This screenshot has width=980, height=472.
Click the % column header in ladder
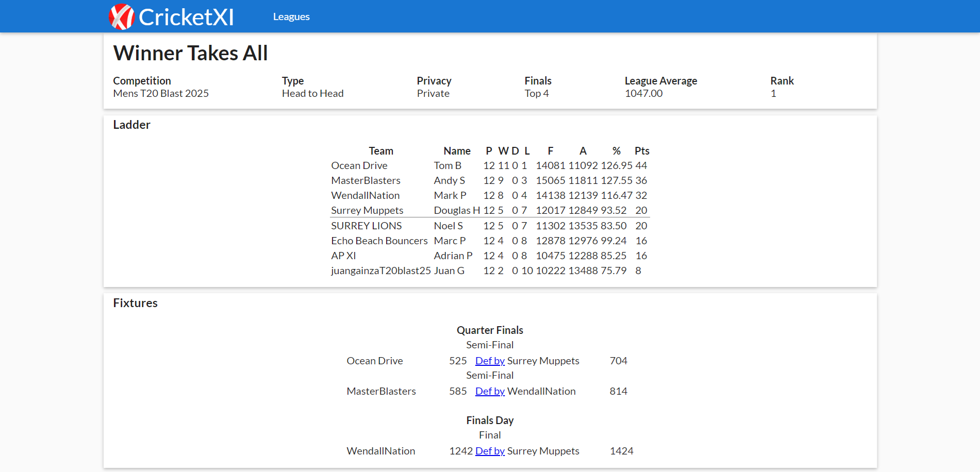(x=616, y=151)
